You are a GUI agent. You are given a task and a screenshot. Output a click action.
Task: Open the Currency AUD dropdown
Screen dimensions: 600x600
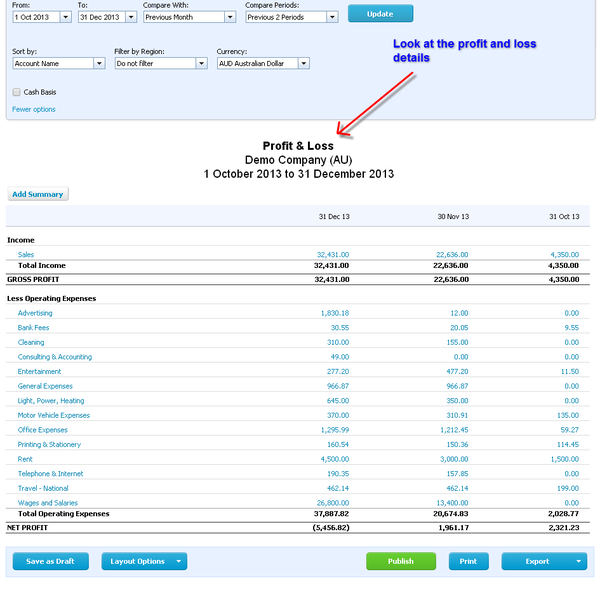point(303,63)
